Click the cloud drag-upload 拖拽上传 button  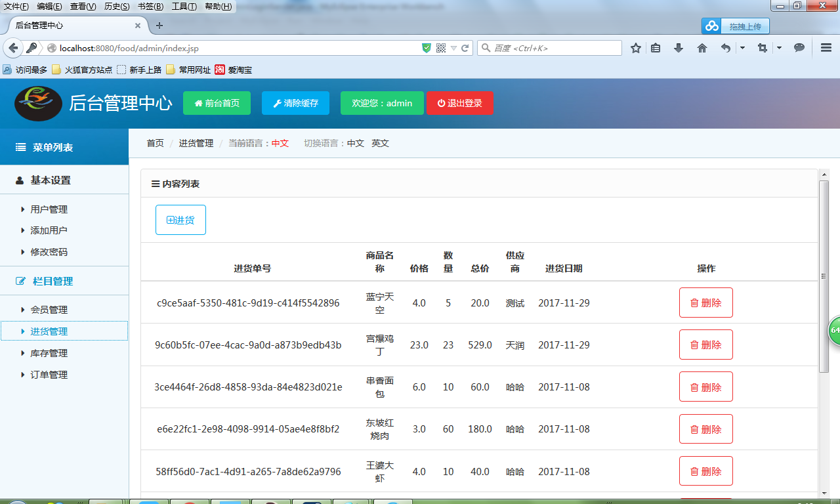(736, 26)
